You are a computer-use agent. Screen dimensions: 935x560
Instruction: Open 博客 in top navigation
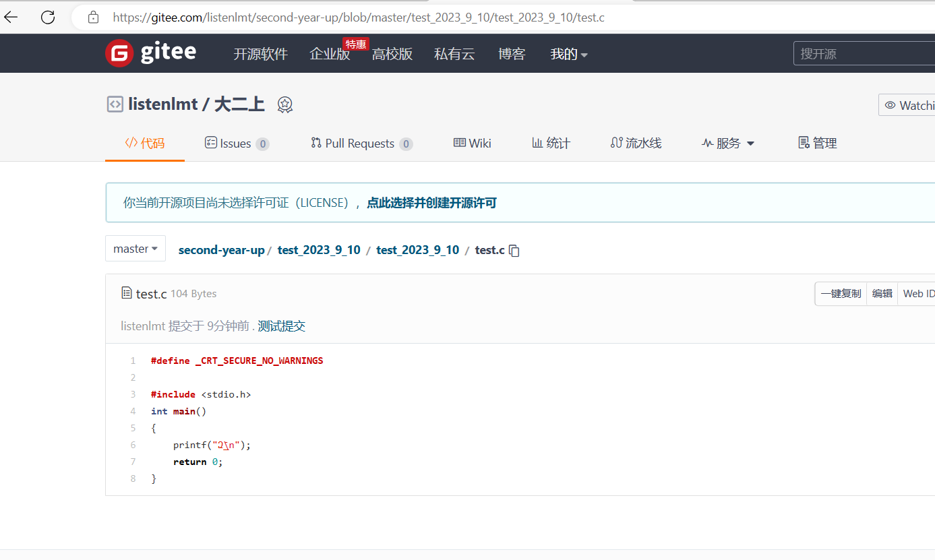coord(512,54)
